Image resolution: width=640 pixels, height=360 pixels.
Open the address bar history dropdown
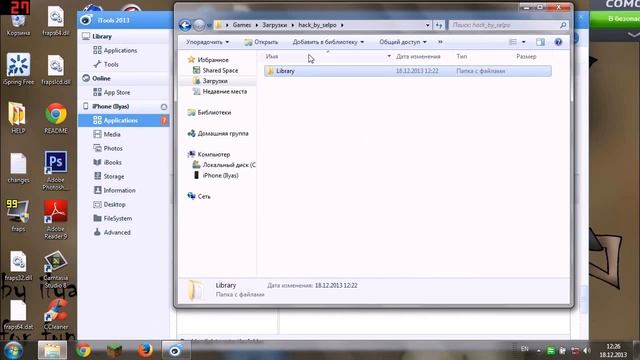(x=427, y=25)
